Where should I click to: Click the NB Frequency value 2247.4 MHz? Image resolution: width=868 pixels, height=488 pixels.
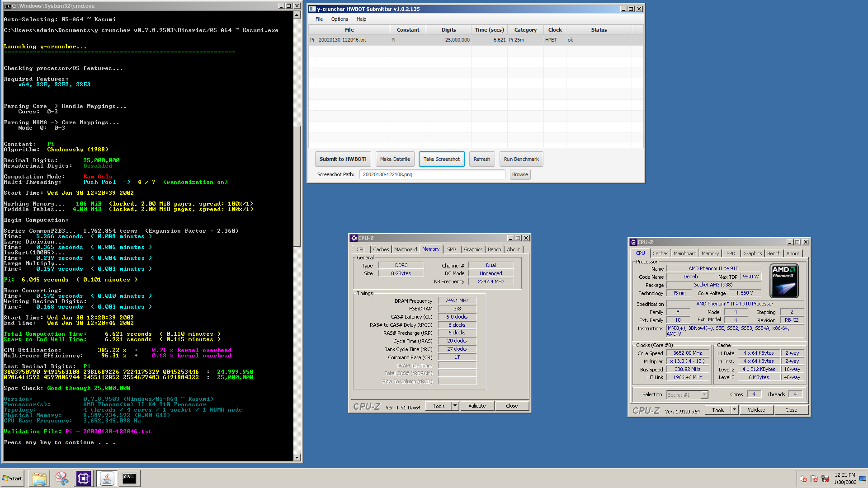pyautogui.click(x=491, y=282)
